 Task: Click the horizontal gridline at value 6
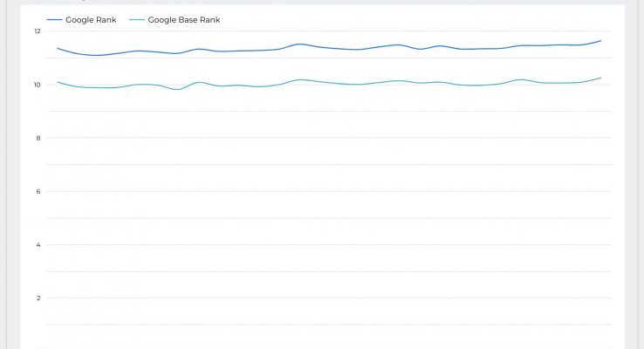coord(332,191)
